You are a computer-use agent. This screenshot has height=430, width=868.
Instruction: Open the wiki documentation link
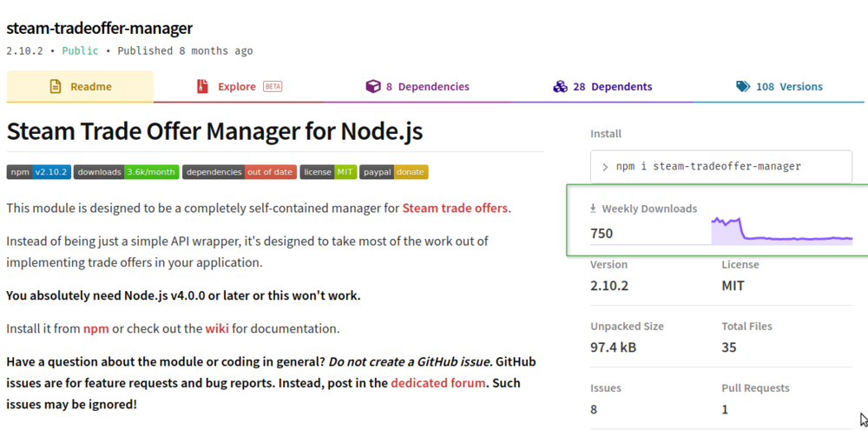pyautogui.click(x=216, y=328)
